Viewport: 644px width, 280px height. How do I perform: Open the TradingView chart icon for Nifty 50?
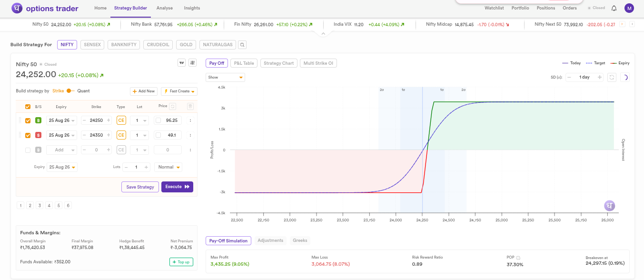[181, 63]
